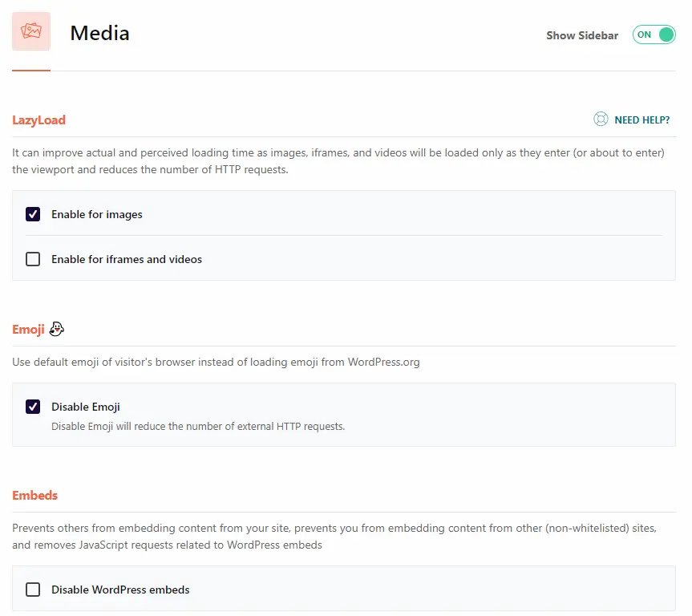Click the Embeds description paragraph
Screen dimensions: 692x616
[x=334, y=537]
